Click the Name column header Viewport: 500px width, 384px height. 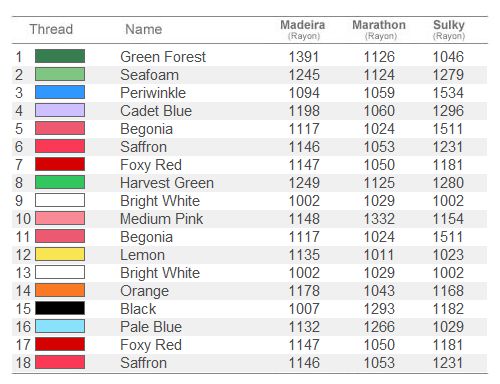(x=144, y=29)
